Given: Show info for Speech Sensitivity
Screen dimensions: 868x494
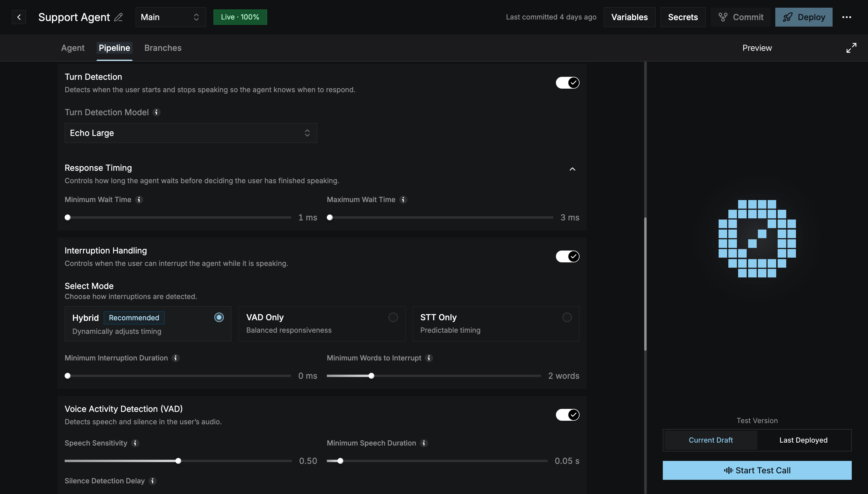Looking at the screenshot, I should point(135,443).
